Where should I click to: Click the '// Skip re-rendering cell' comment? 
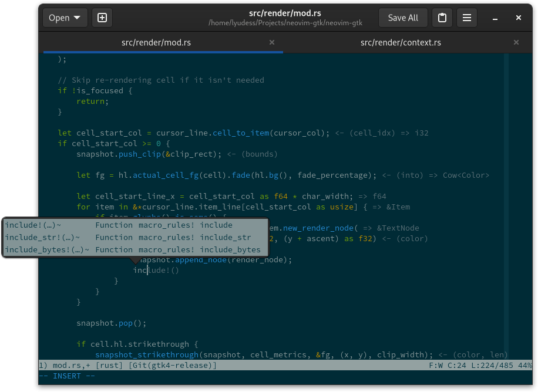(161, 80)
